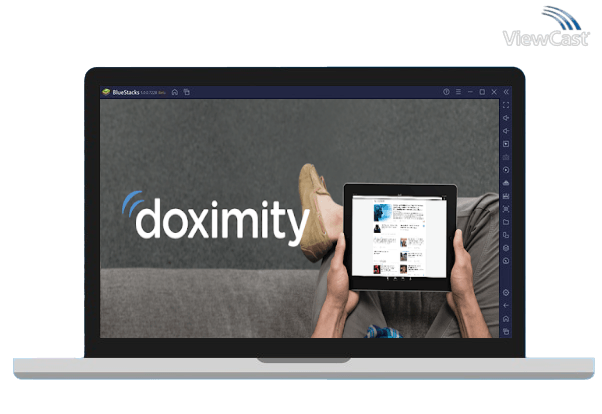
Task: Collapse the side toolbar with double-chevron
Action: pos(506,92)
